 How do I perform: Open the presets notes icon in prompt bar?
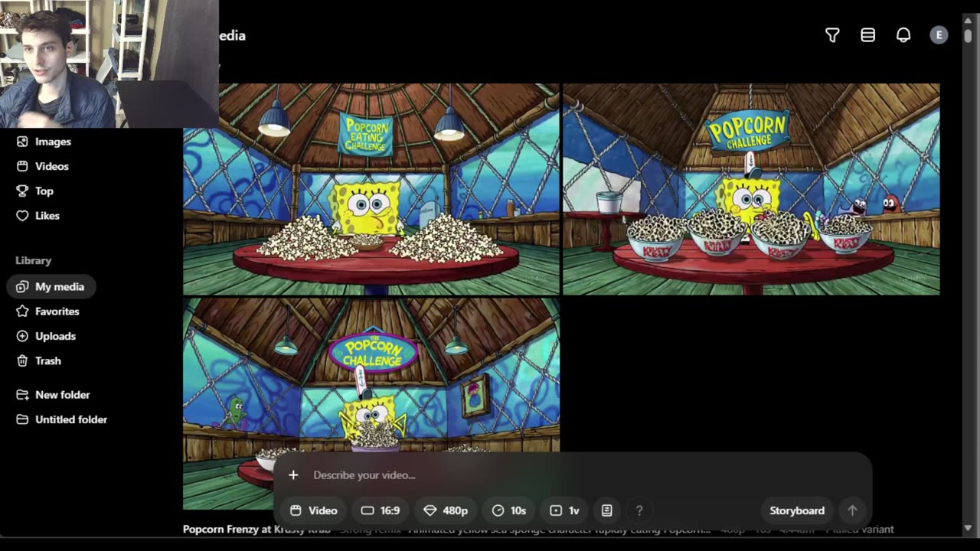coord(607,510)
